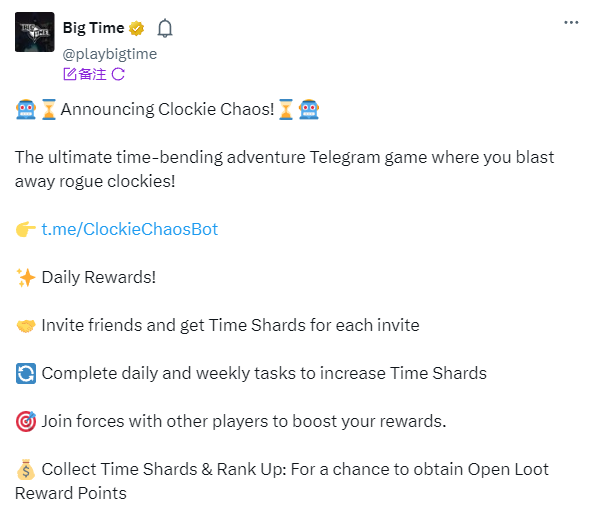Click the pointing hand emoji
Image resolution: width=593 pixels, height=505 pixels.
[x=26, y=229]
